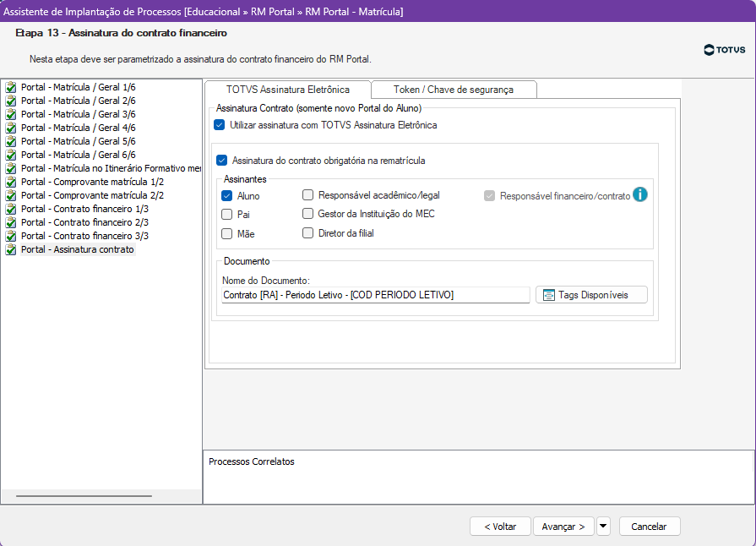The width and height of the screenshot is (756, 546).
Task: Uncheck the Aluno signer checkbox
Action: [226, 196]
